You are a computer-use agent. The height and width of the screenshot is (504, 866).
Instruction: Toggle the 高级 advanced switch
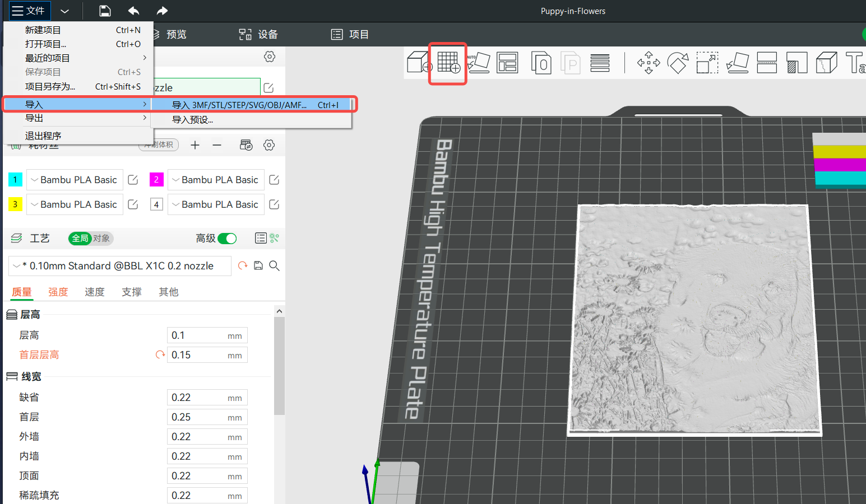pos(227,239)
